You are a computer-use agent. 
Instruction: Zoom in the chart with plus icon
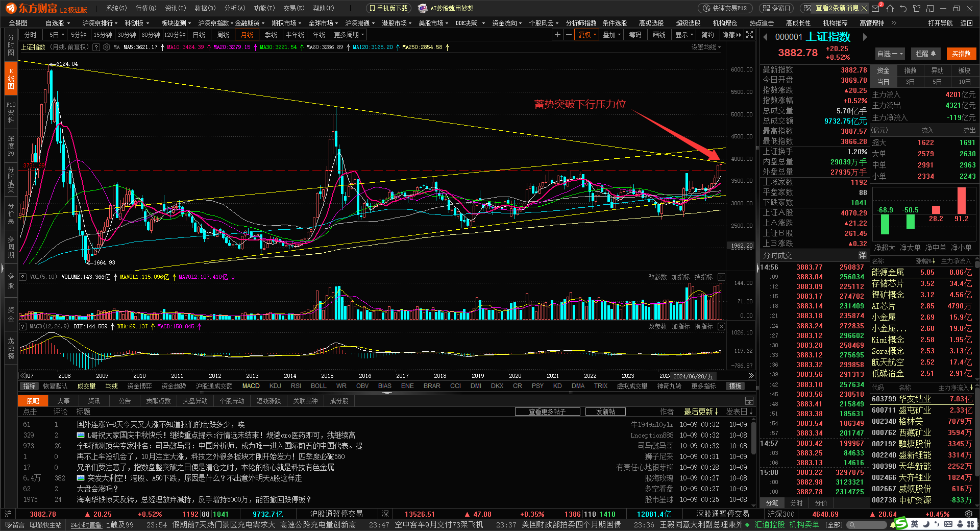(557, 35)
